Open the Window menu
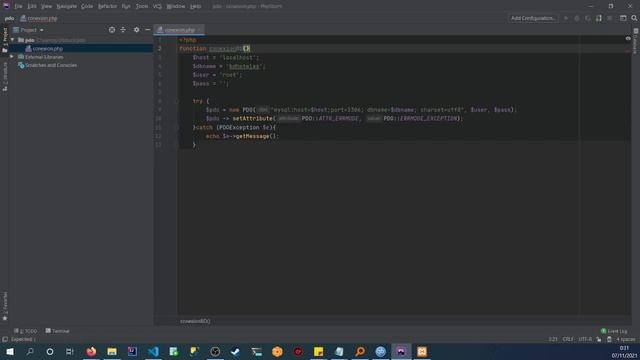 pos(176,6)
